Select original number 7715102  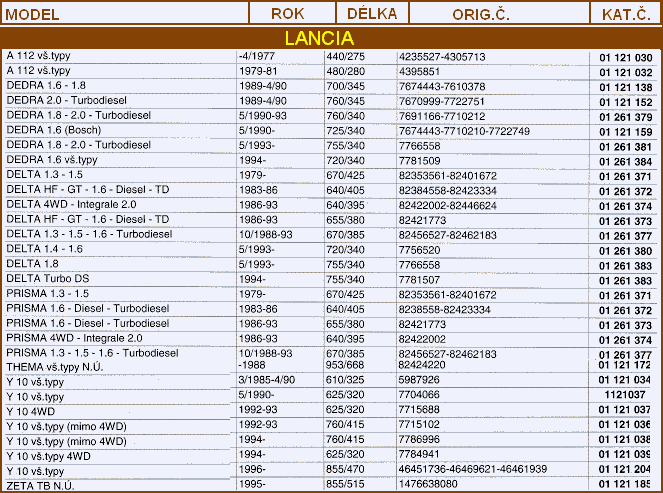click(419, 424)
